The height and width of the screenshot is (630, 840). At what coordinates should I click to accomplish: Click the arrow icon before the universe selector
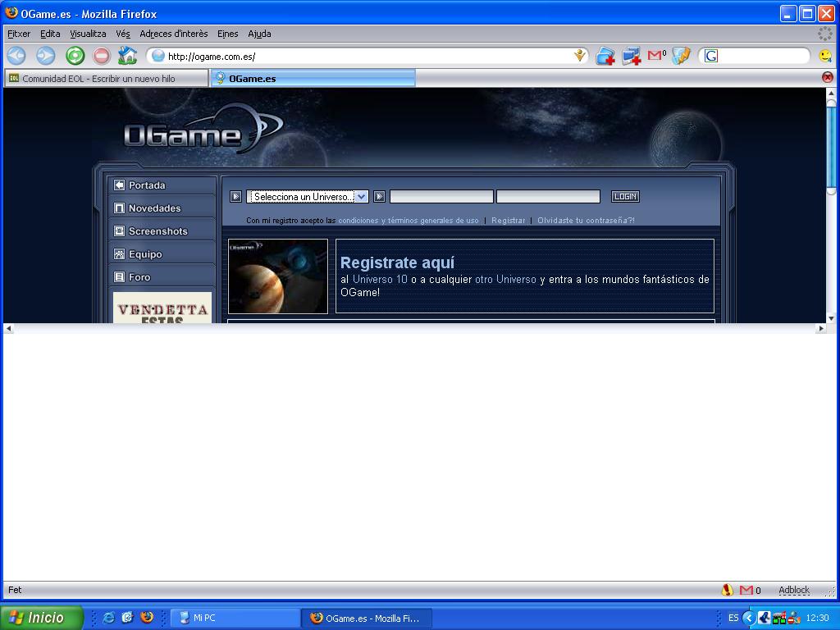(235, 197)
